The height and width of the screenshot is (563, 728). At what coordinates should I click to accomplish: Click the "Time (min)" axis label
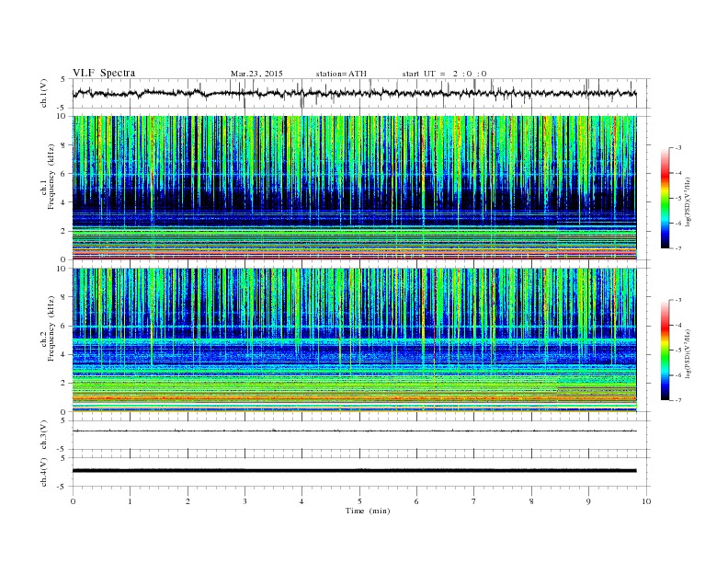point(368,511)
